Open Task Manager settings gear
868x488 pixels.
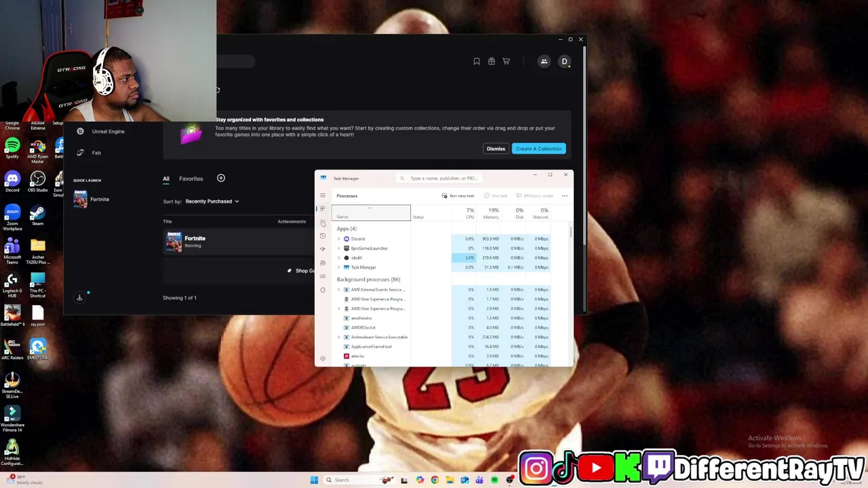[323, 359]
